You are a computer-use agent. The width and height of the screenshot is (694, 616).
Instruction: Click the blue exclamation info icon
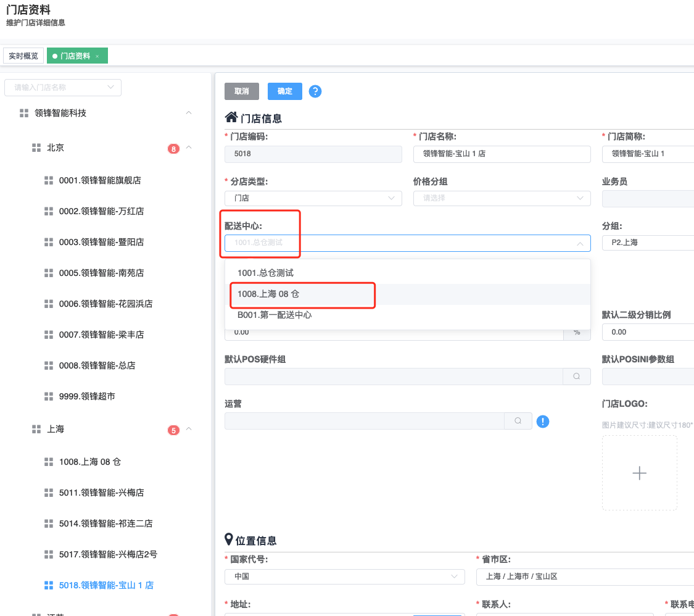543,422
